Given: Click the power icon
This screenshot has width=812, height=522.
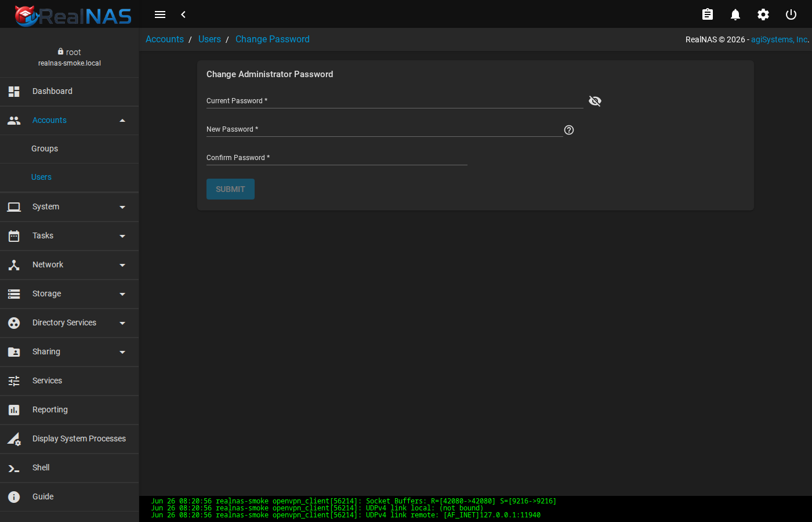Looking at the screenshot, I should click(791, 14).
